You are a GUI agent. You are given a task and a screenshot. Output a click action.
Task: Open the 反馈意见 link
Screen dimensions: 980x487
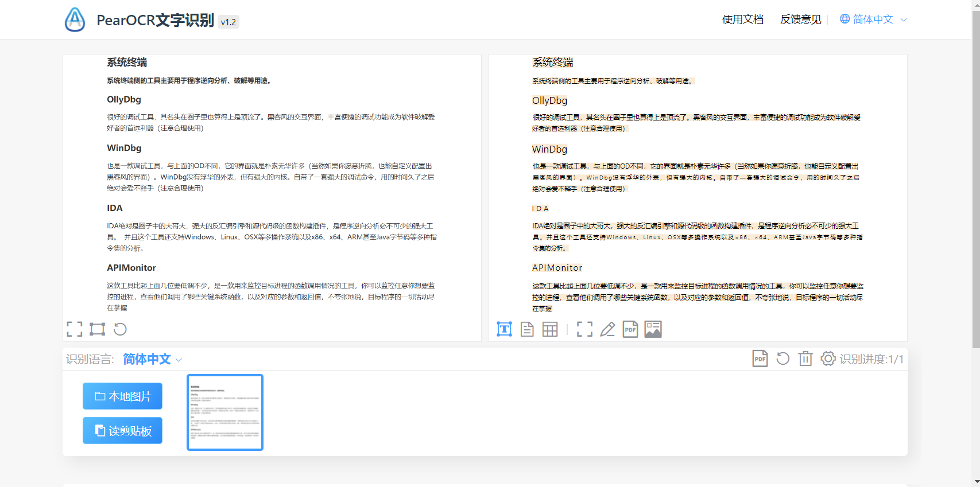coord(801,20)
